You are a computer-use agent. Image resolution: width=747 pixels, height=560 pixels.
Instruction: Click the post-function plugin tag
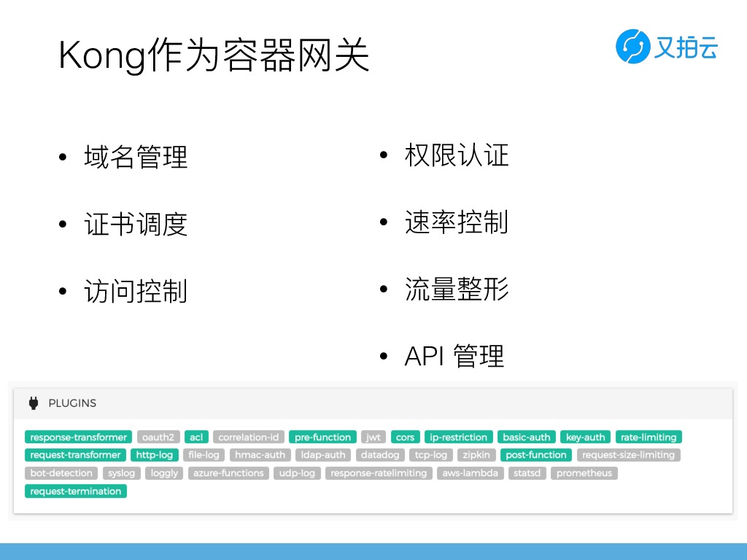pyautogui.click(x=536, y=455)
